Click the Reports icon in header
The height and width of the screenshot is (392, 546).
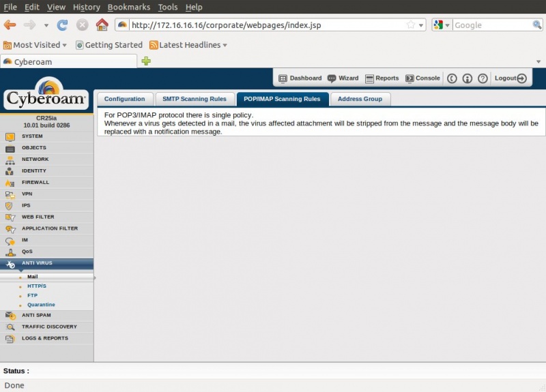(x=369, y=78)
